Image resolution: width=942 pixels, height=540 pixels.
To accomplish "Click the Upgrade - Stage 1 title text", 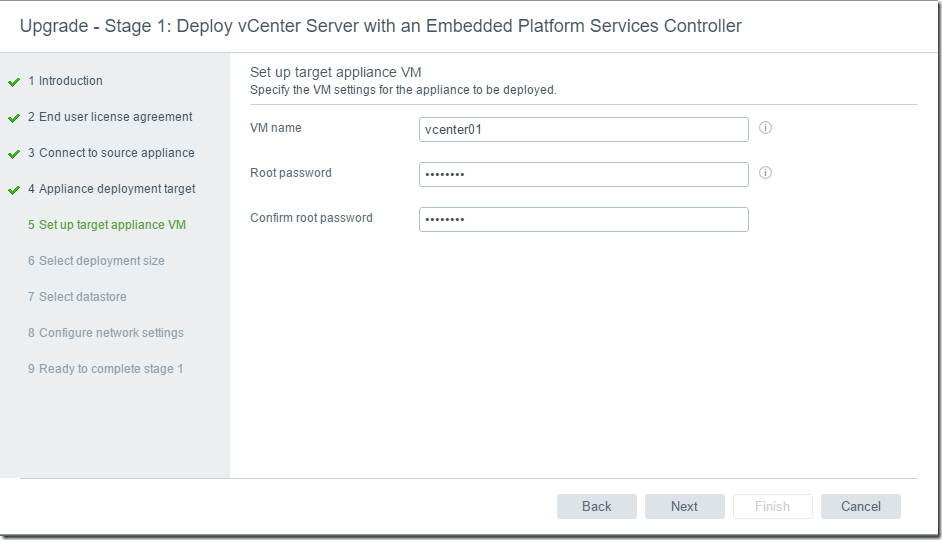I will (381, 26).
